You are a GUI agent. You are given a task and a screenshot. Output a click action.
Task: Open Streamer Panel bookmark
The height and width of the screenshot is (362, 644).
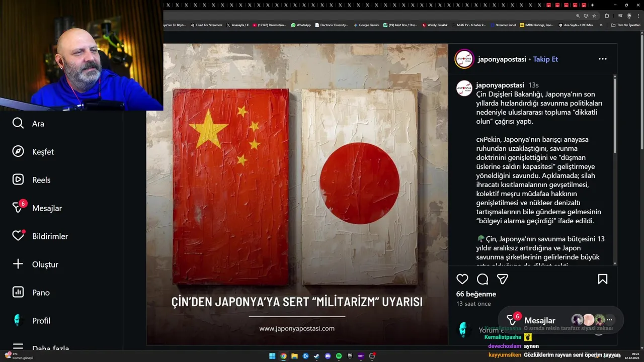point(503,25)
